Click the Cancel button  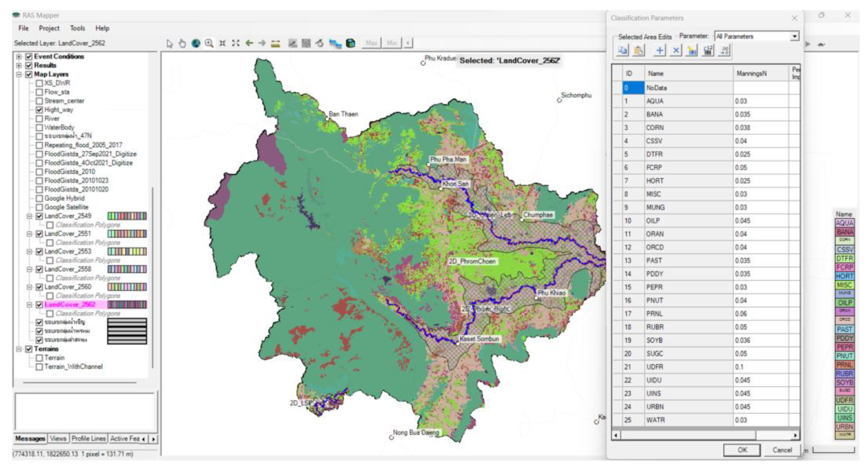(x=782, y=450)
